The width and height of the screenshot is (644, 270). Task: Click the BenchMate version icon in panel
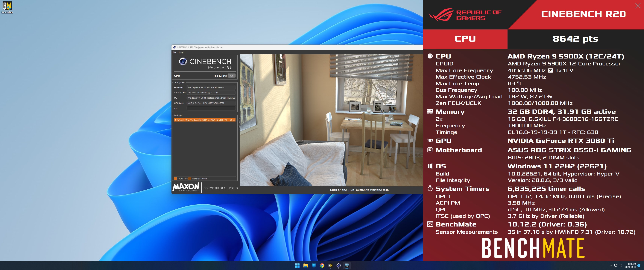click(430, 224)
